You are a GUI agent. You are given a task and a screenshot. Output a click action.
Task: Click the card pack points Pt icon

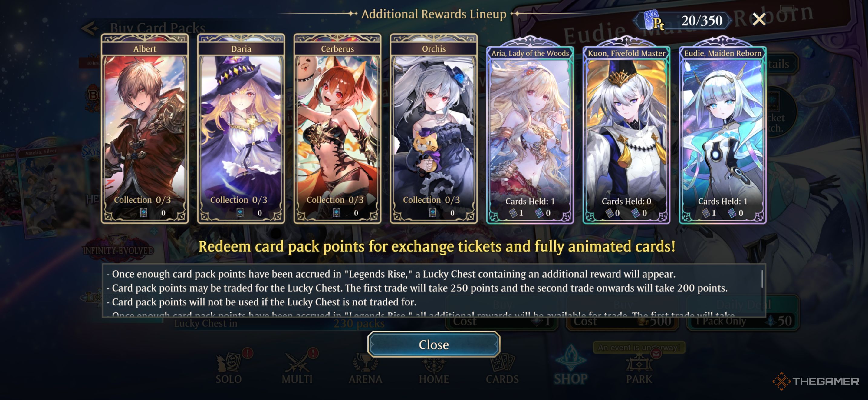654,20
